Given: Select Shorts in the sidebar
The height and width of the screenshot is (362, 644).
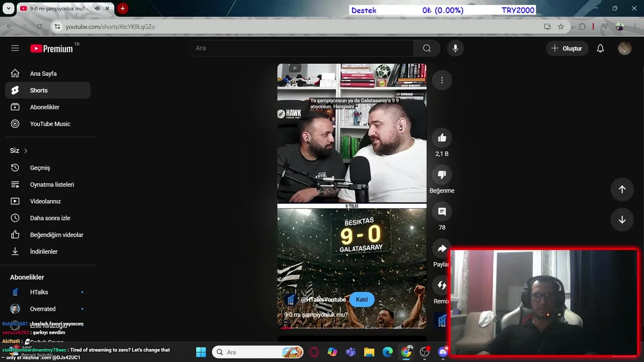Looking at the screenshot, I should [x=48, y=90].
